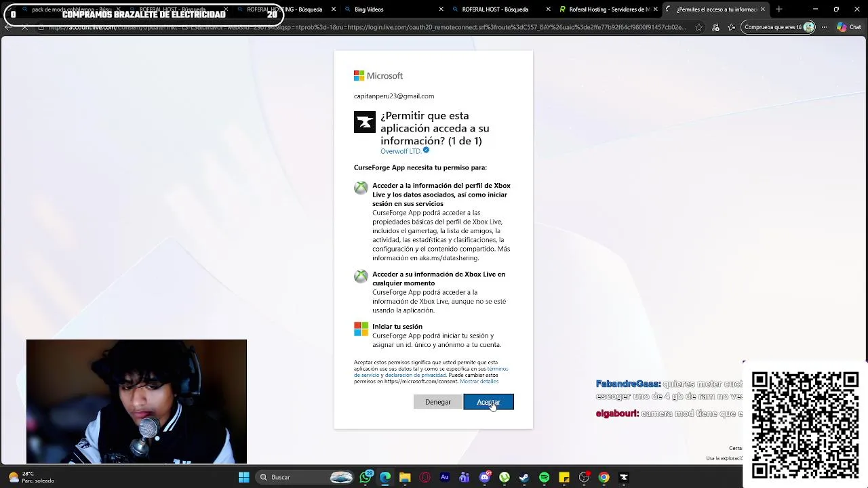Add this page to favorites star icon
868x488 pixels.
pos(699,27)
